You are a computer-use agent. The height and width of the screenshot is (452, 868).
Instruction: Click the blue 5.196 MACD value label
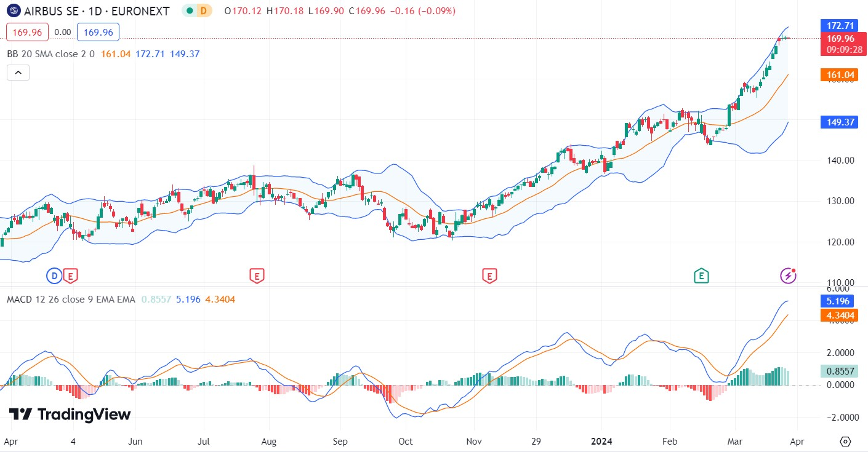[x=838, y=301]
